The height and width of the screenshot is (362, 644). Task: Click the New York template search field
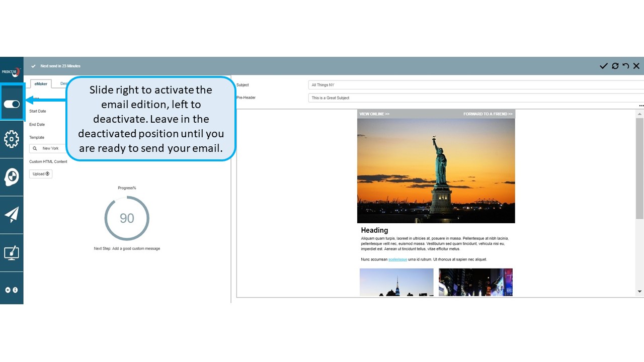point(48,148)
